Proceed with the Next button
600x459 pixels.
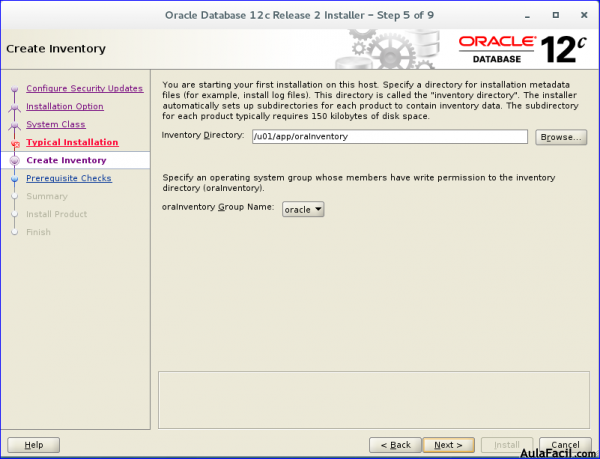coord(448,445)
